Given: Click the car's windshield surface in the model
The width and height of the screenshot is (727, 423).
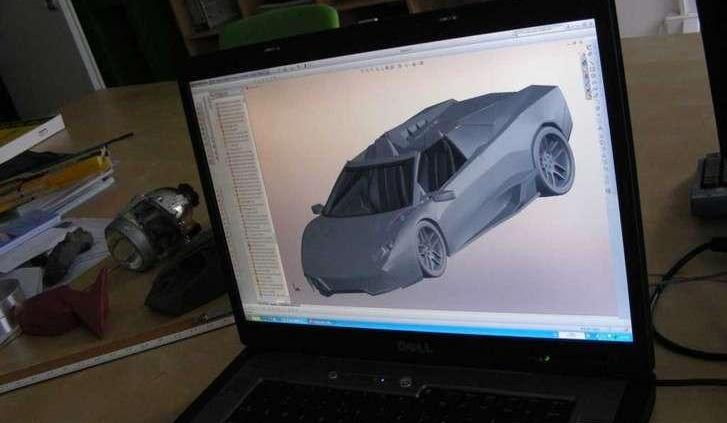Looking at the screenshot, I should click(x=372, y=190).
